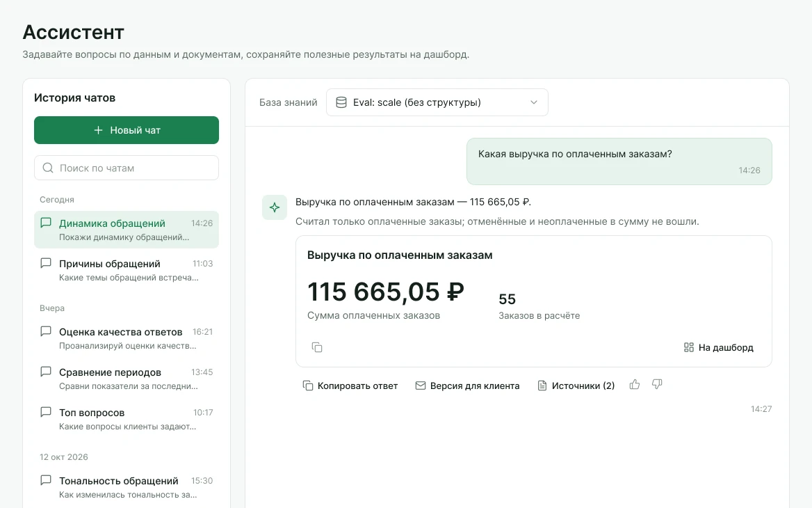Click the preview text Какие темы обращений встреча...
812x508 pixels.
click(x=129, y=278)
